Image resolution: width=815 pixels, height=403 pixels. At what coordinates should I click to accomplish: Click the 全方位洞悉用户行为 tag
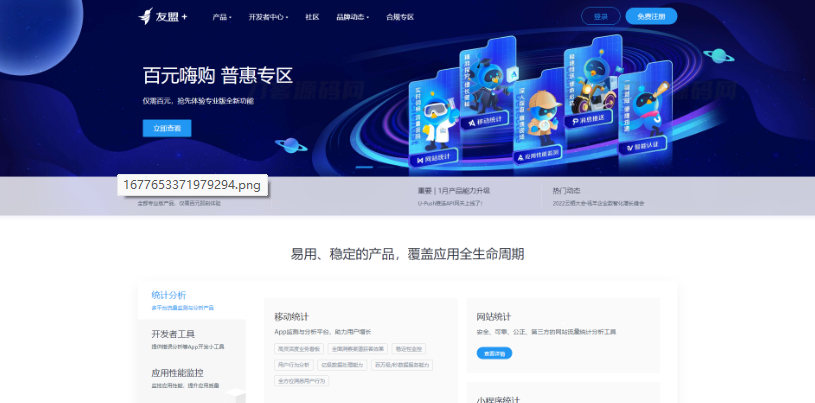(x=301, y=381)
